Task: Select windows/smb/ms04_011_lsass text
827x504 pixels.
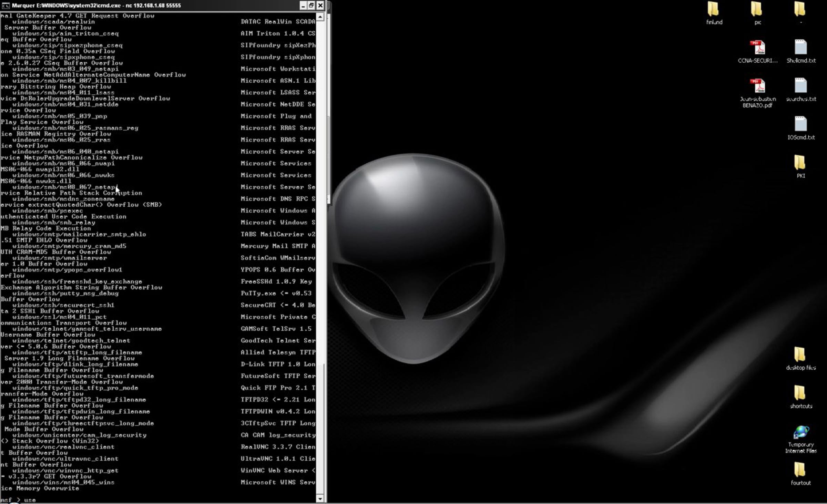Action: pos(63,93)
